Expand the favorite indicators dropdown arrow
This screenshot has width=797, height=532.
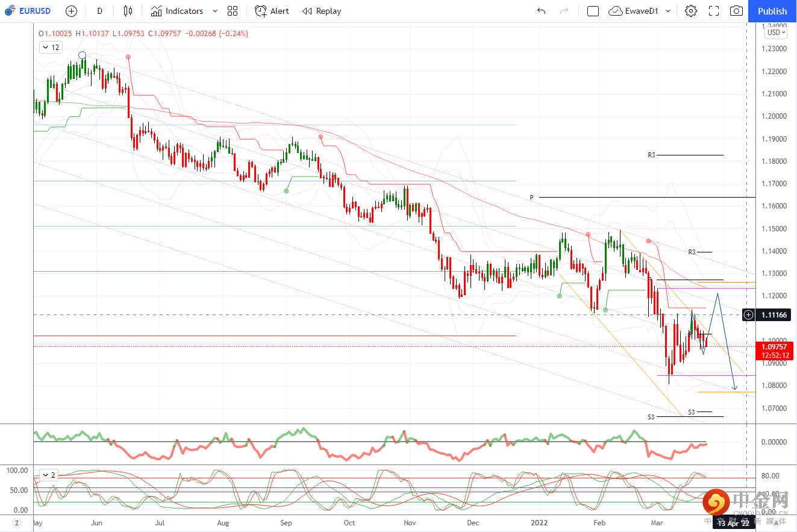tap(216, 11)
